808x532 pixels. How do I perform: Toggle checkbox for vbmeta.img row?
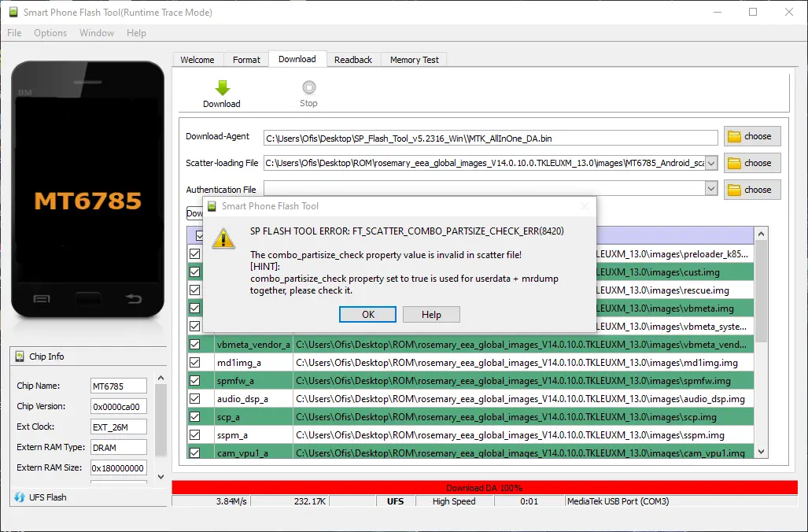click(x=195, y=308)
